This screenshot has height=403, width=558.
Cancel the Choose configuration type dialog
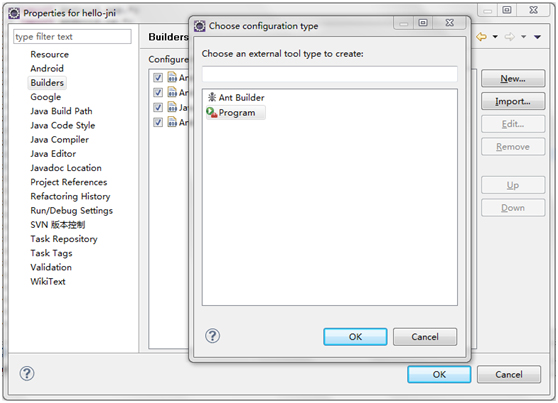(425, 337)
